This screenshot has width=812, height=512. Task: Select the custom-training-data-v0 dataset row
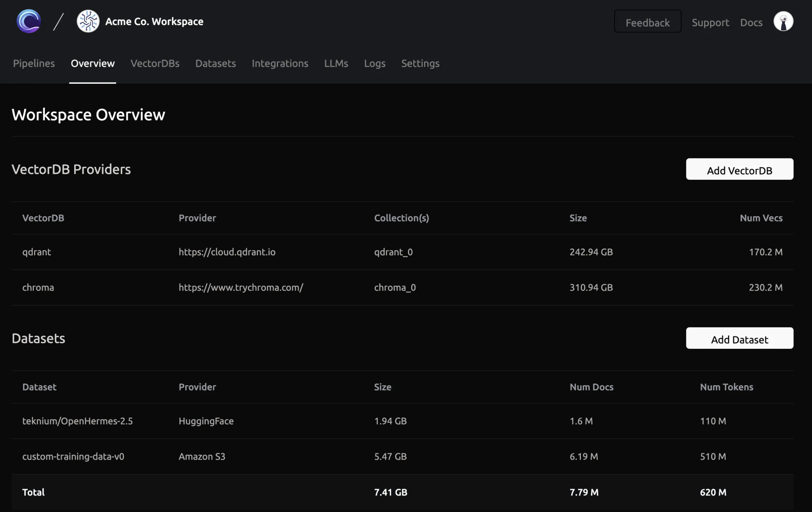click(73, 457)
